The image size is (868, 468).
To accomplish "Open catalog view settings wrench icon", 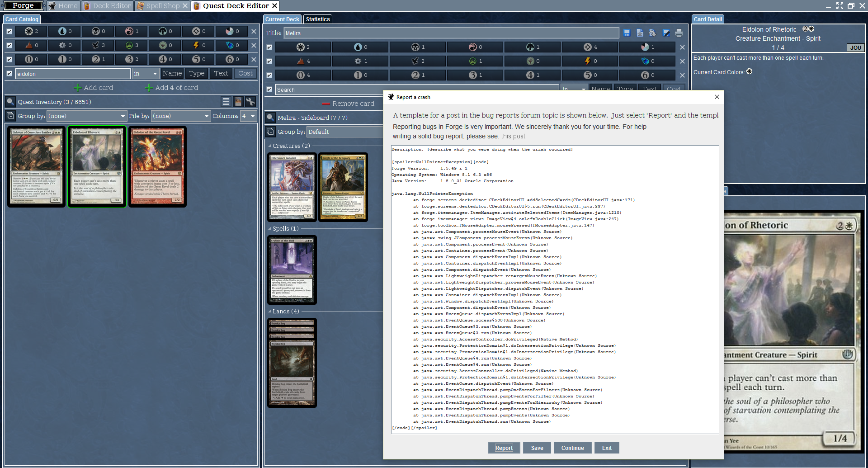I will (250, 102).
